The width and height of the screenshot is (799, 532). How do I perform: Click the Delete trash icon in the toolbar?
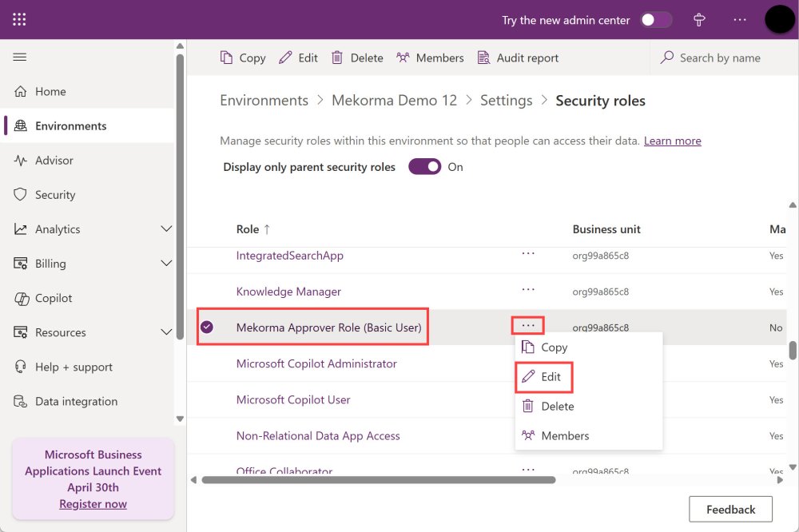point(337,58)
